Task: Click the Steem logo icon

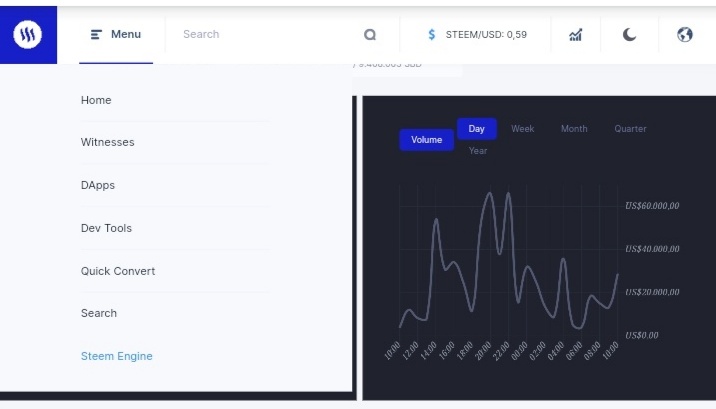Action: point(28,34)
